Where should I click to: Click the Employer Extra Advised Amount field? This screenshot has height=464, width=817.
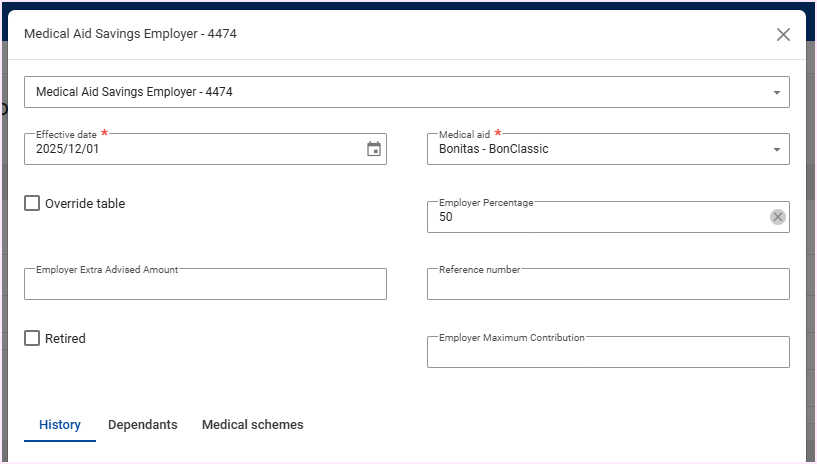point(205,285)
